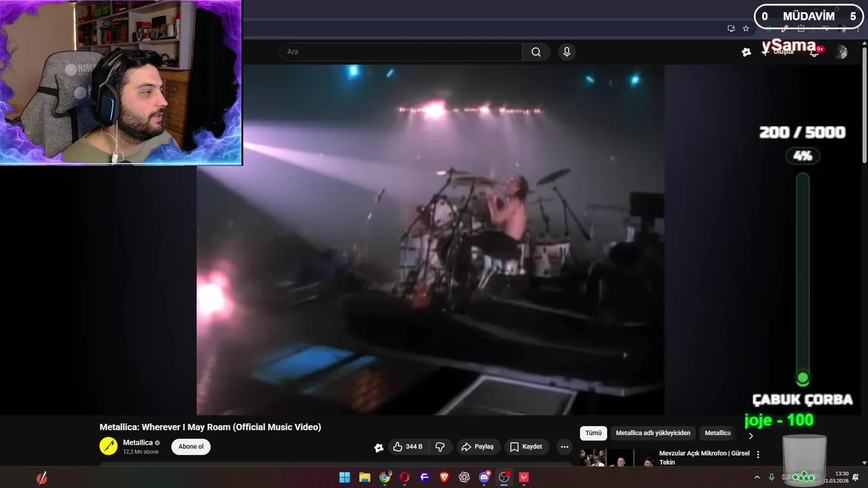The image size is (868, 488).
Task: Open the Metallica channel avatar
Action: 108,446
